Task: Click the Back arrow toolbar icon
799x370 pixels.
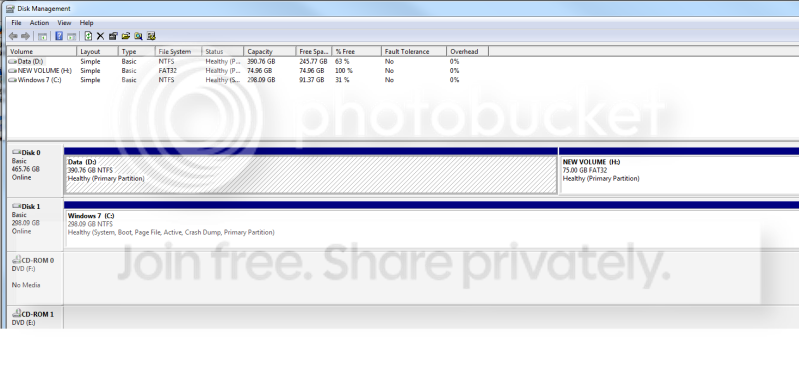Action: (x=13, y=36)
